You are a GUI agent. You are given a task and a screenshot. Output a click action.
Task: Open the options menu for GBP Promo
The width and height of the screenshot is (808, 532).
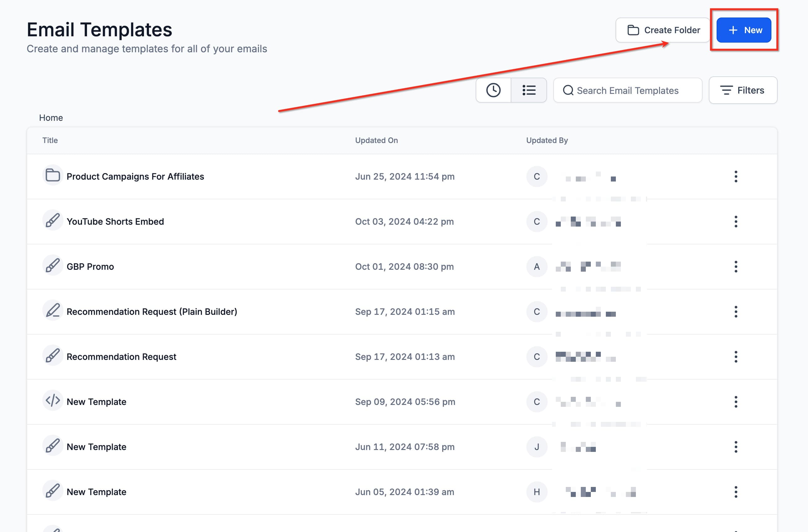[736, 267]
